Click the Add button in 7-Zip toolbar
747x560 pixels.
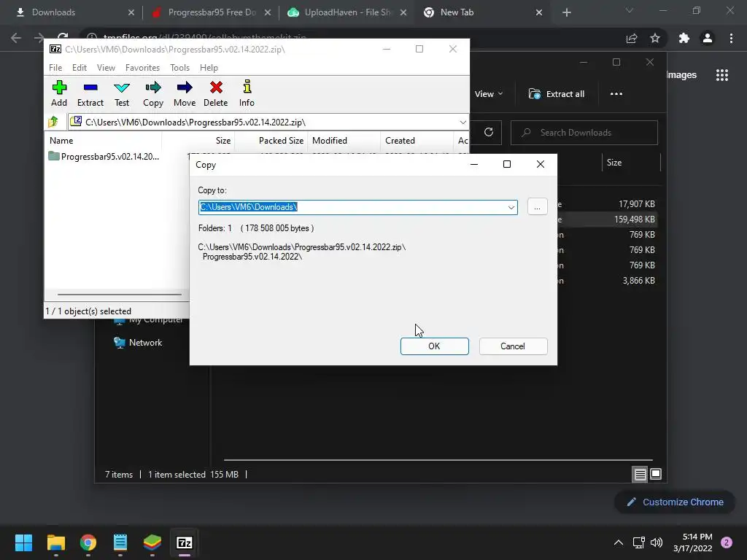[x=59, y=94]
